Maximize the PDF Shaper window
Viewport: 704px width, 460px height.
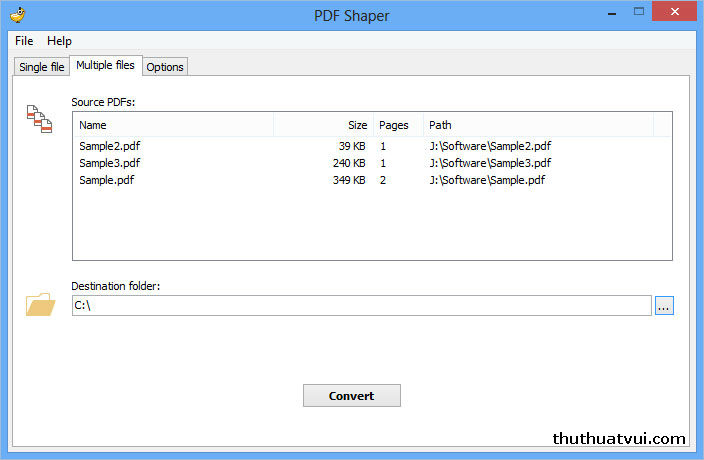[x=638, y=12]
